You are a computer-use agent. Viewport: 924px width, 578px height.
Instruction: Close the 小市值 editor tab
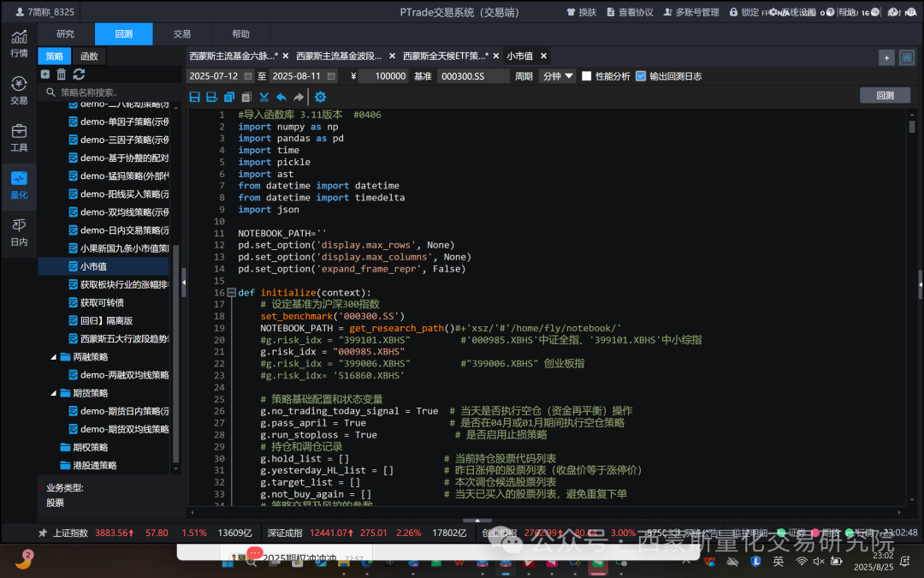pyautogui.click(x=543, y=56)
